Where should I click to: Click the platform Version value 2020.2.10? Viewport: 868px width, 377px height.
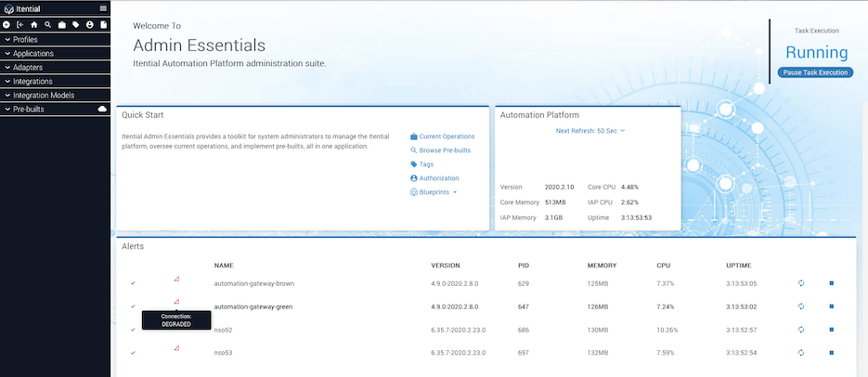point(557,188)
